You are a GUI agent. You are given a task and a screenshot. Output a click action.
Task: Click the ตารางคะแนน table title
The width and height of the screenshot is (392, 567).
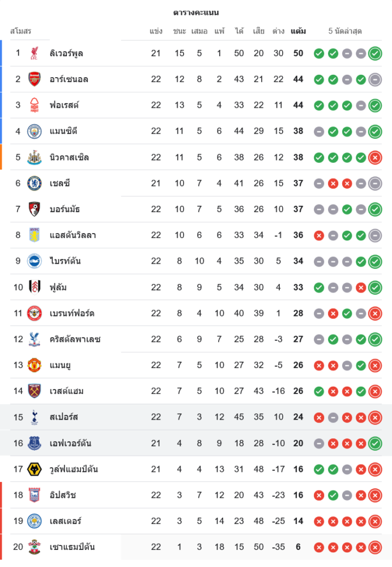pyautogui.click(x=196, y=12)
